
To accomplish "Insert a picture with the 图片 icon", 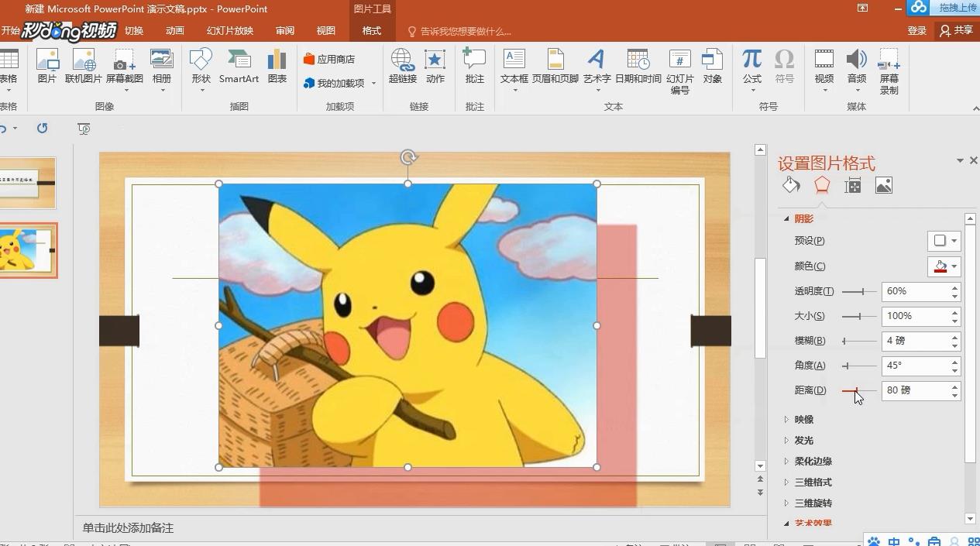I will tap(47, 67).
